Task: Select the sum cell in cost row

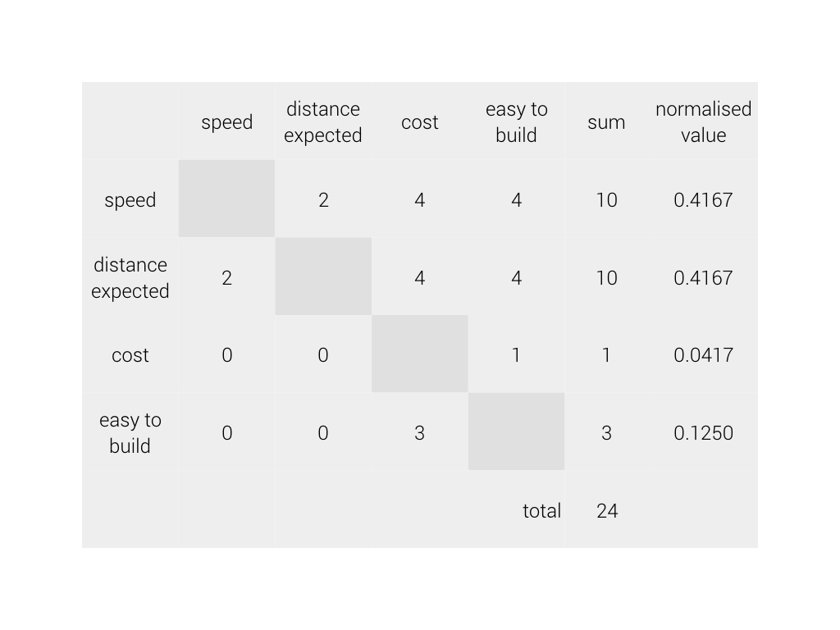Action: (606, 354)
